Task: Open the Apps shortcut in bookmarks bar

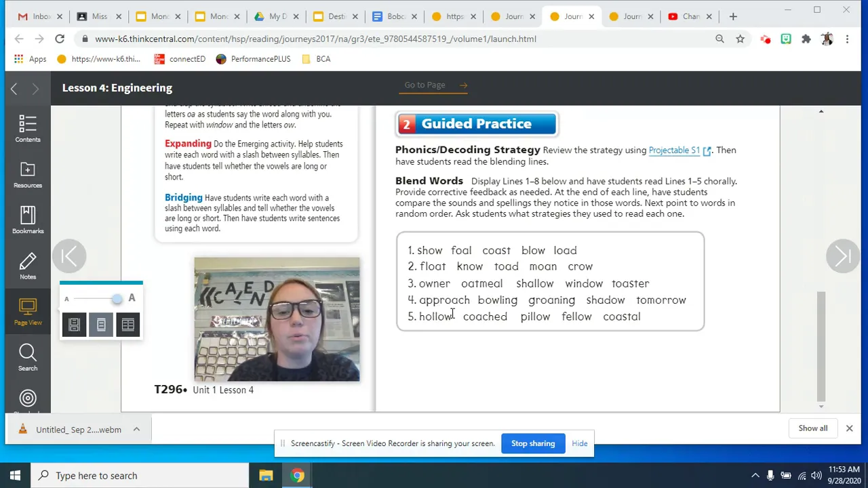Action: point(30,59)
